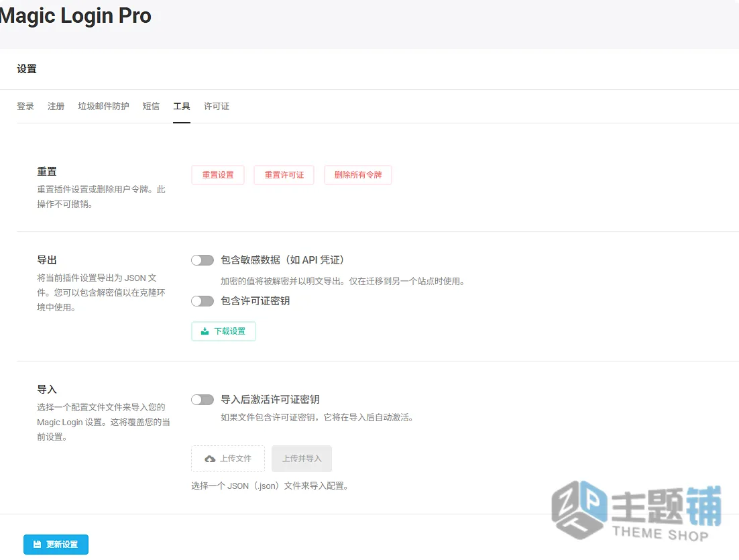739x560 pixels.
Task: Click the 上传文件 upload area
Action: [228, 459]
